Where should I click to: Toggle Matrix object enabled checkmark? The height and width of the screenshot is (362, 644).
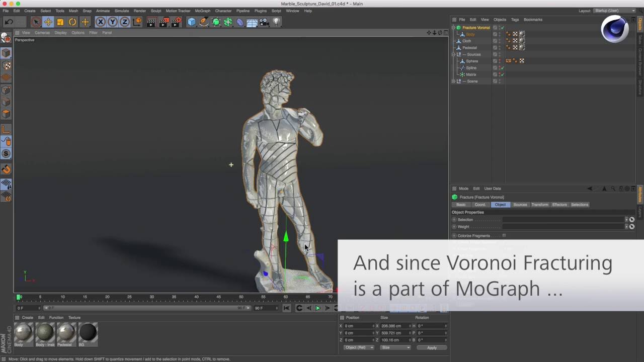click(502, 74)
